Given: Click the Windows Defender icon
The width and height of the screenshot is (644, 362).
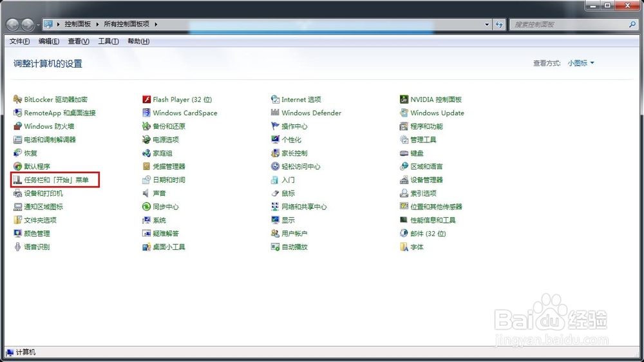Looking at the screenshot, I should [275, 113].
